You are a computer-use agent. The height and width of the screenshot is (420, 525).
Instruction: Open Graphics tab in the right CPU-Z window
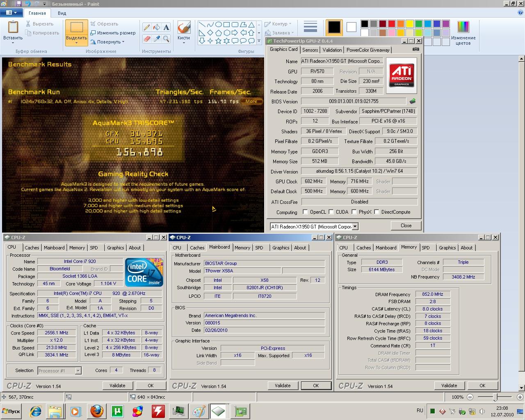[447, 248]
